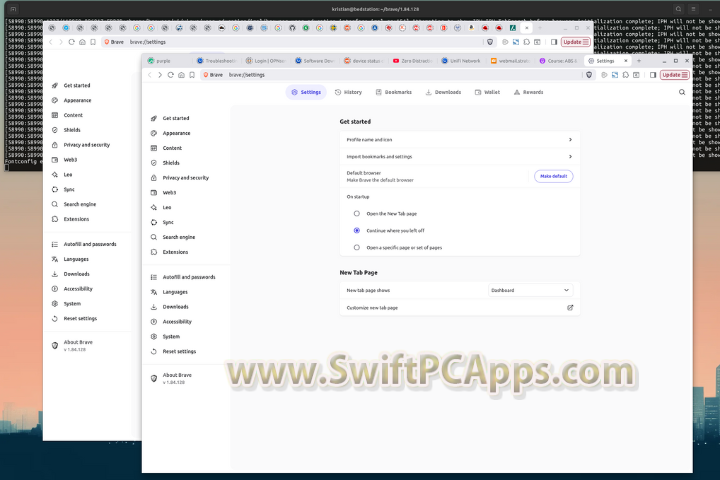
Task: Click Make default button
Action: coord(553,176)
